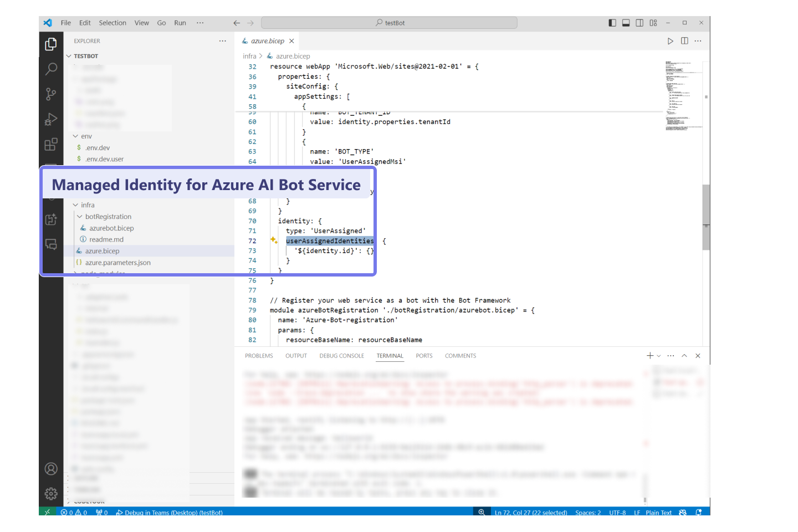The width and height of the screenshot is (798, 532).
Task: Open the Copilot sparkle activity bar icon
Action: click(x=51, y=219)
